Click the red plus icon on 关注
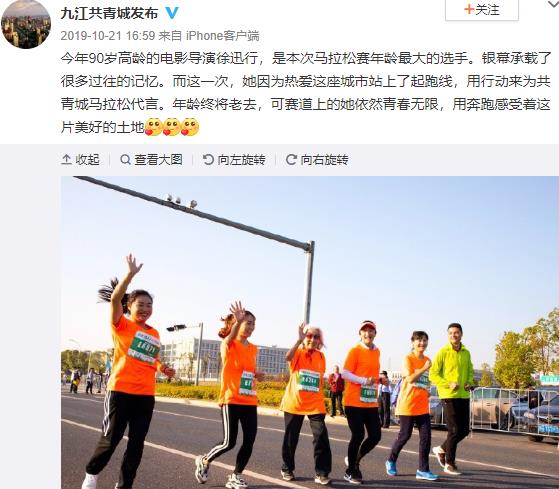The width and height of the screenshot is (559, 489). [x=469, y=9]
